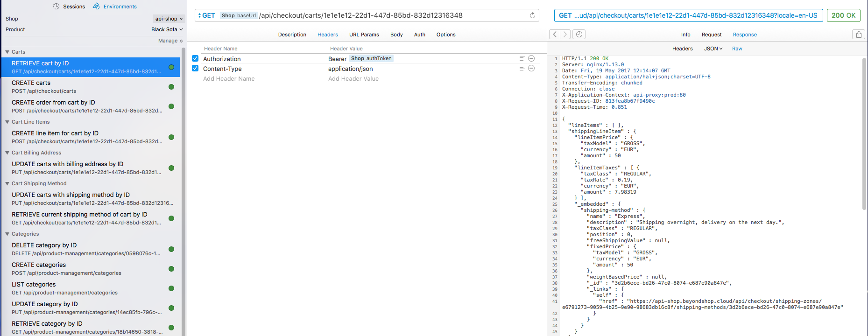The image size is (868, 336).
Task: Switch to the Options tab
Action: (x=446, y=35)
